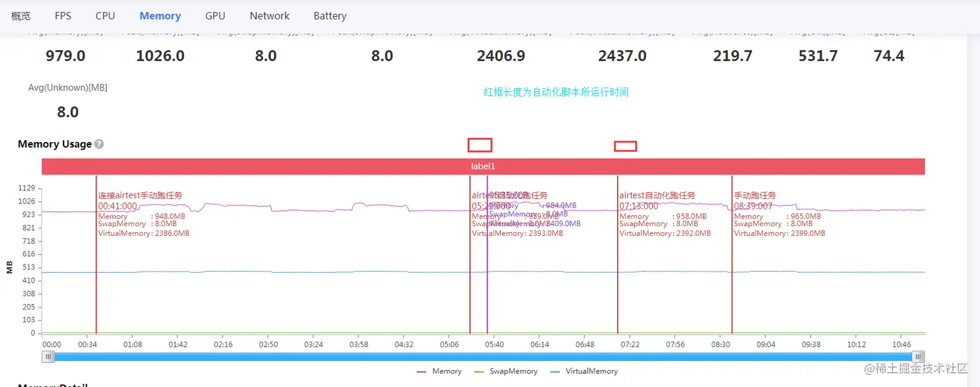Click the Memory : 958.0MB reading
Screen dimensions: 980x387
click(x=663, y=217)
